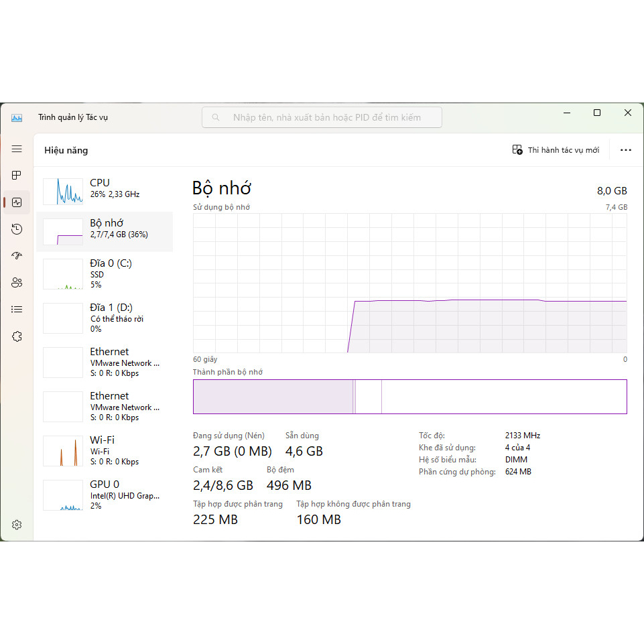The width and height of the screenshot is (644, 644).
Task: Open the Startup apps icon
Action: [17, 256]
